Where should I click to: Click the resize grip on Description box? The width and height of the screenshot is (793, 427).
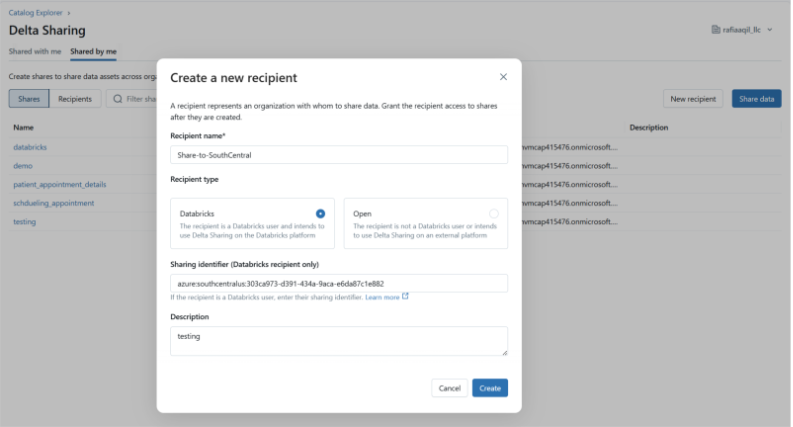point(504,352)
